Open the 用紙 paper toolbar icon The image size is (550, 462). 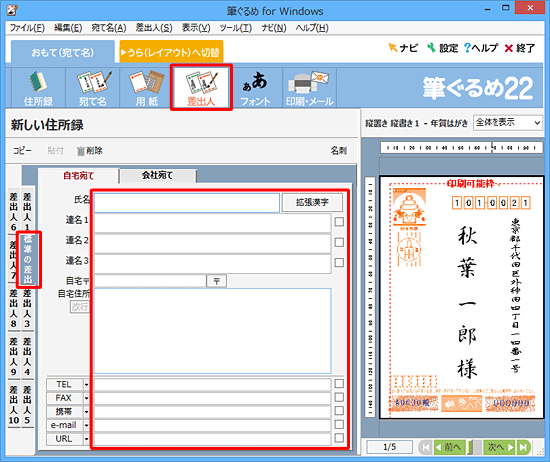coord(147,88)
